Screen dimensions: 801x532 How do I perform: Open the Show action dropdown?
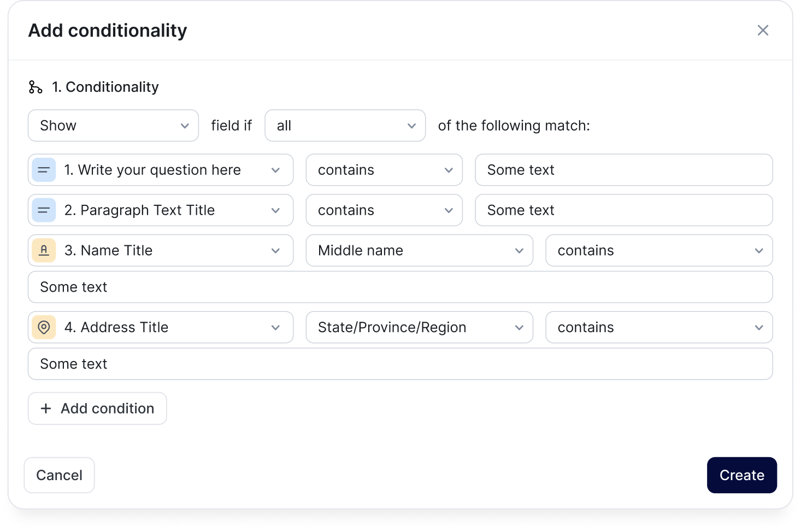[113, 126]
